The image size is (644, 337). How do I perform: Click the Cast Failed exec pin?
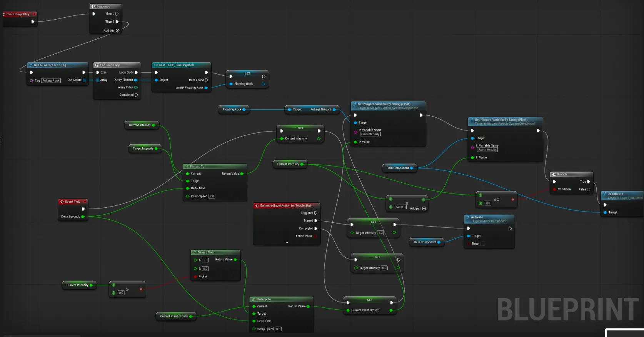pos(207,80)
